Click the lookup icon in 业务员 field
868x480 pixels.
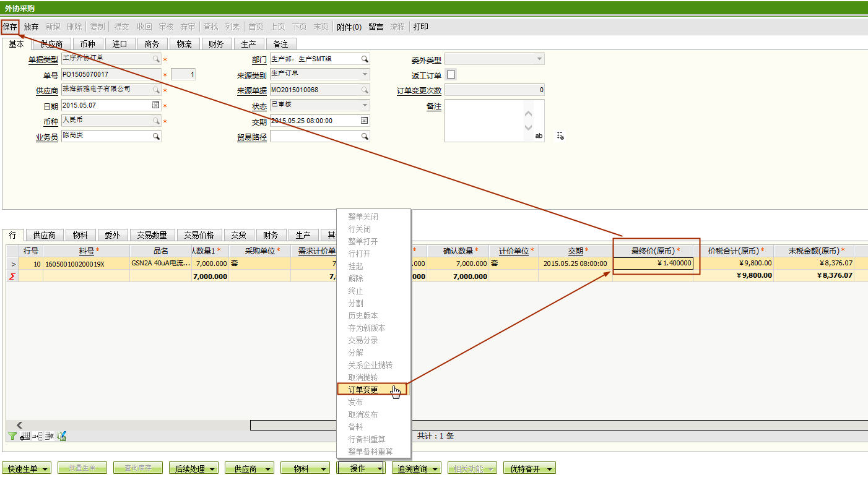(x=156, y=136)
